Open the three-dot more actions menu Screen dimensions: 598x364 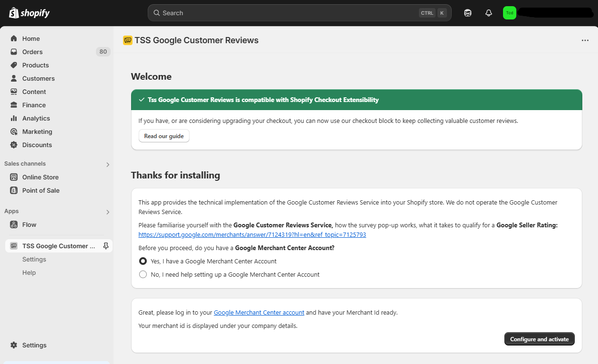pos(585,40)
